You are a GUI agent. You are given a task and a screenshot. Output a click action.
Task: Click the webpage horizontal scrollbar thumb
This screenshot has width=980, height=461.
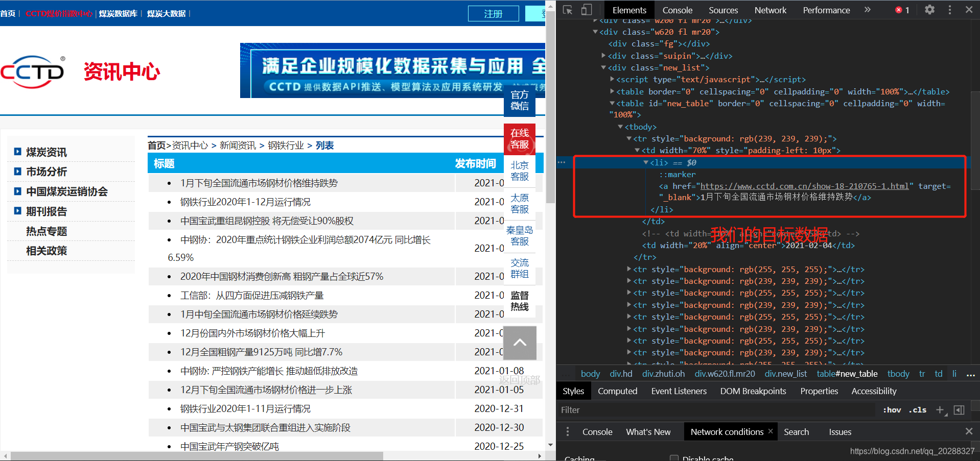pos(197,455)
